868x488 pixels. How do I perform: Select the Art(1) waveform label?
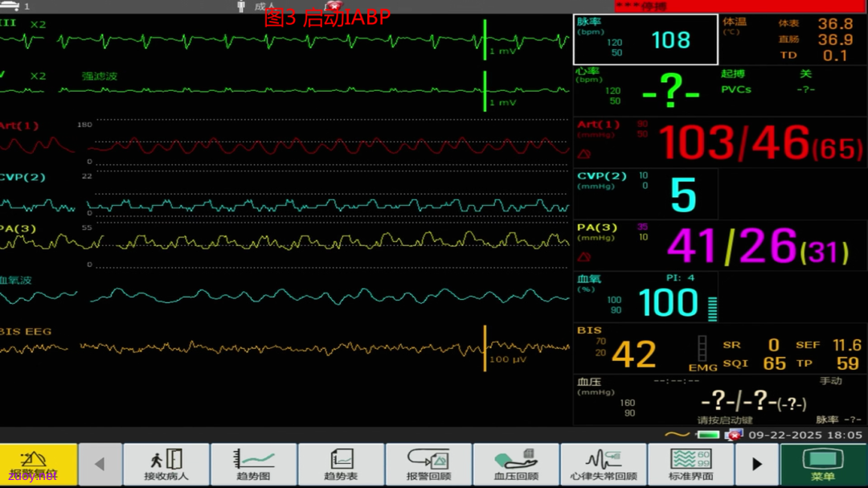[19, 125]
